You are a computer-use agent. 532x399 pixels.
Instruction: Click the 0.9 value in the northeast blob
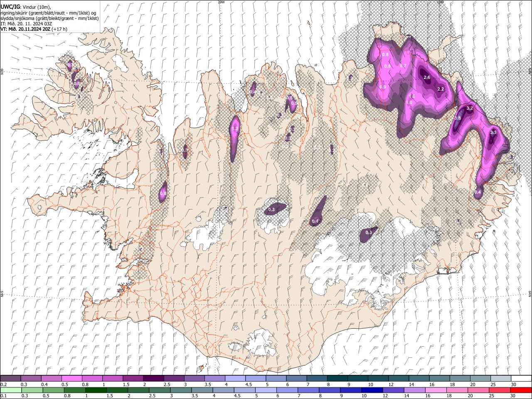(x=383, y=87)
